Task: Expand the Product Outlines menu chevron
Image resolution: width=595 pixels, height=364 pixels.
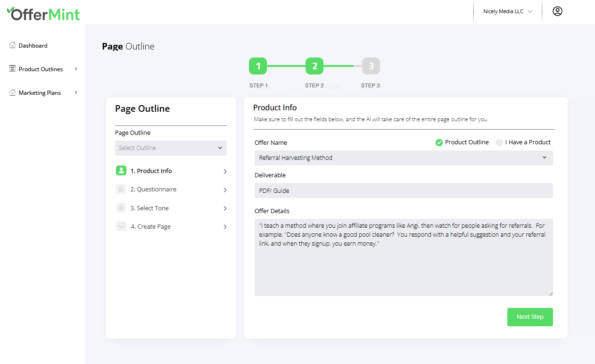Action: (76, 69)
